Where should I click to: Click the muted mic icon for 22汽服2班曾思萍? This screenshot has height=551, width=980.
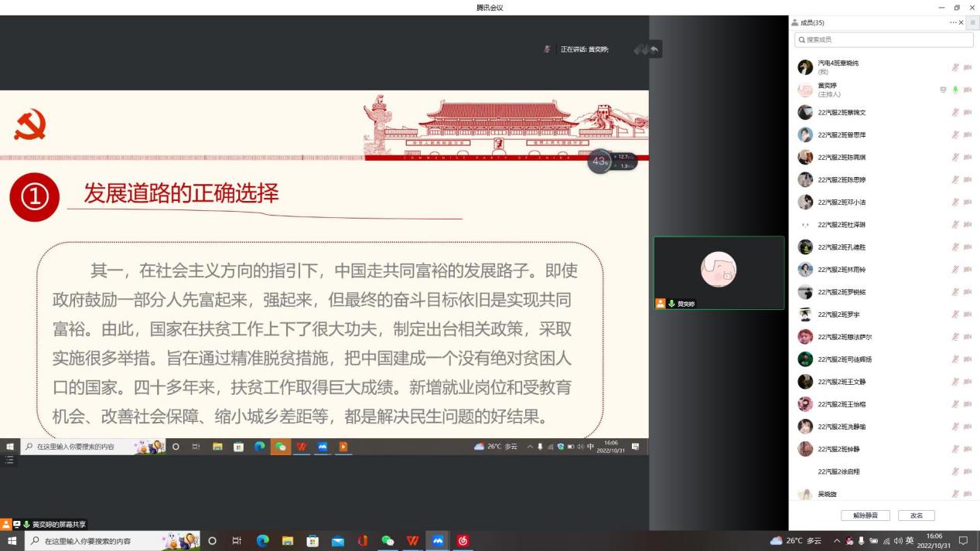(955, 135)
